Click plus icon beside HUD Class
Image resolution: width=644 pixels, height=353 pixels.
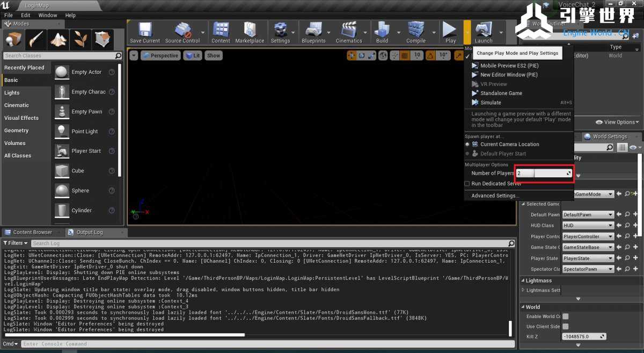[x=635, y=226]
